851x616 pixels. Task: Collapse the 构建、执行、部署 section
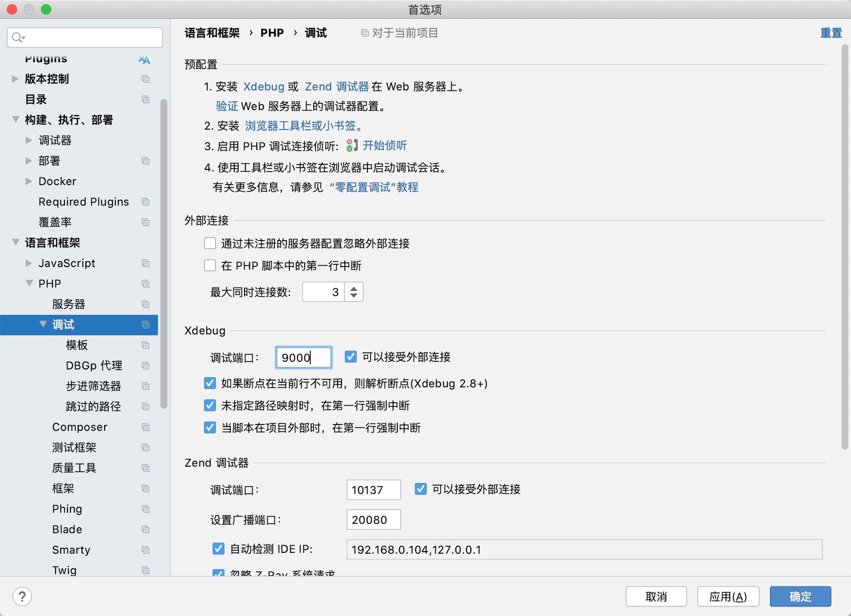tap(16, 120)
